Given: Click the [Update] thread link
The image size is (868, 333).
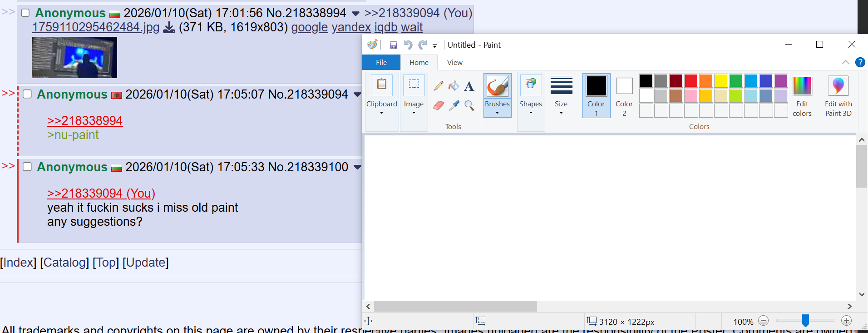Looking at the screenshot, I should [146, 263].
